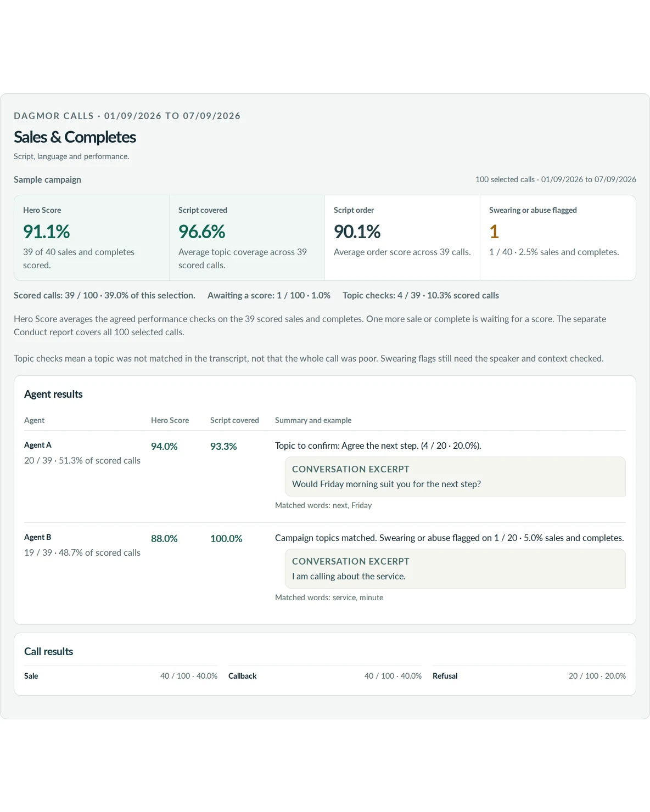Click the 'Script, language and performance.' subtitle
650x812 pixels.
(x=71, y=156)
